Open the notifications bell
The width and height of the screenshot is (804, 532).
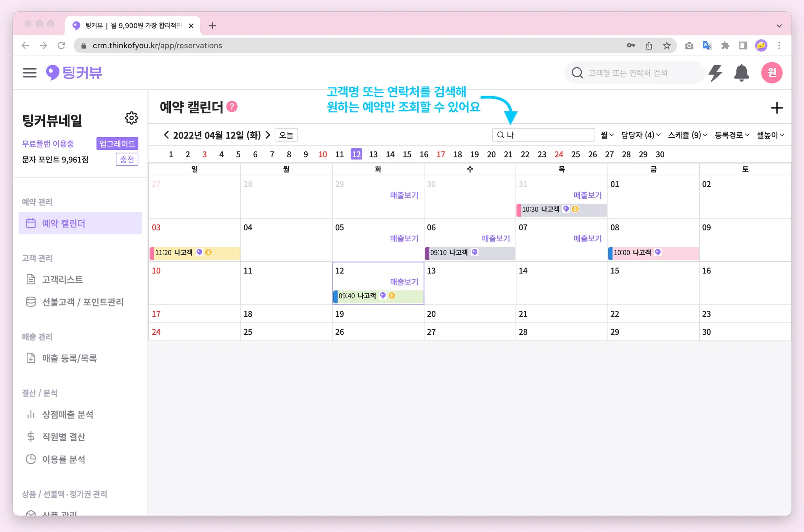coord(741,73)
